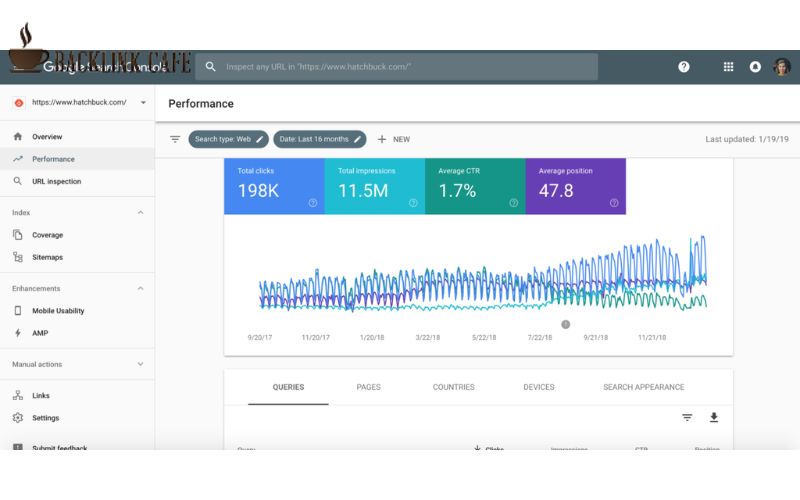Click the search magnifier icon in URL bar
Image resolution: width=800 pixels, height=500 pixels.
(210, 67)
